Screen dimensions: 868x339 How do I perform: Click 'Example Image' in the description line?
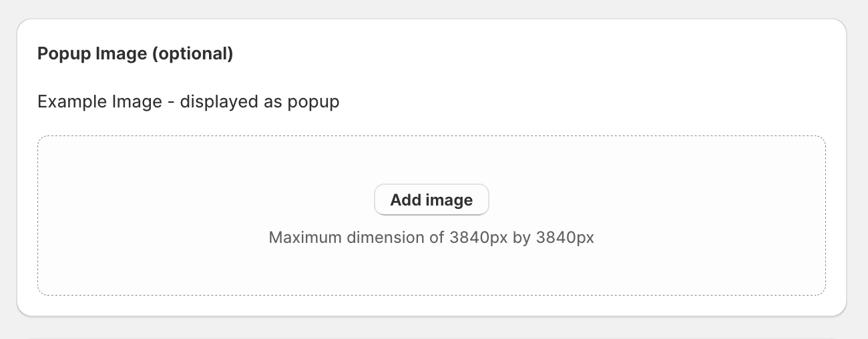pos(99,102)
